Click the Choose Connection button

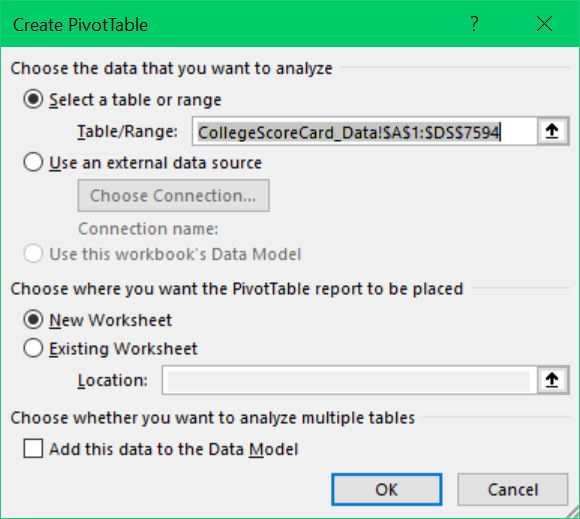pos(173,196)
